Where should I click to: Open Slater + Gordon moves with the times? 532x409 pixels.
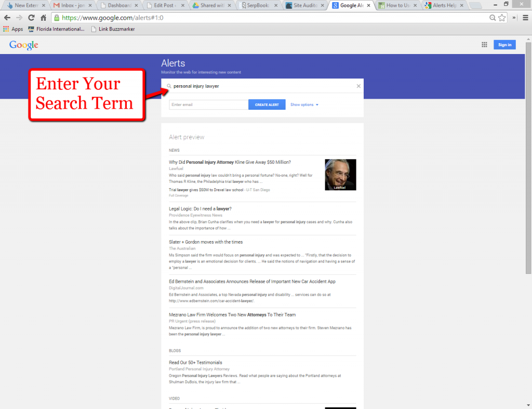tap(206, 242)
